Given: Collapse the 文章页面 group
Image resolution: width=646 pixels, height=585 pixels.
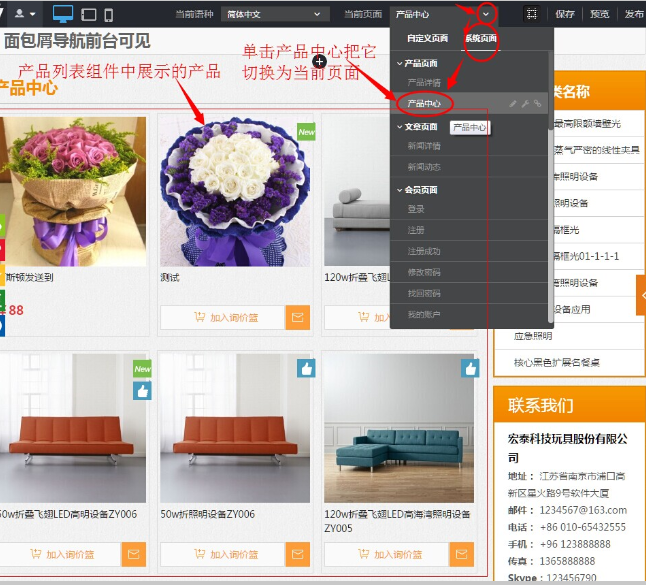Looking at the screenshot, I should (398, 127).
